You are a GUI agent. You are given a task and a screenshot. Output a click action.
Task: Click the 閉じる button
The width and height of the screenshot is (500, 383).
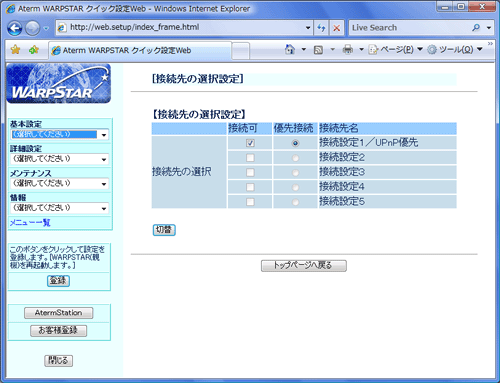[59, 360]
